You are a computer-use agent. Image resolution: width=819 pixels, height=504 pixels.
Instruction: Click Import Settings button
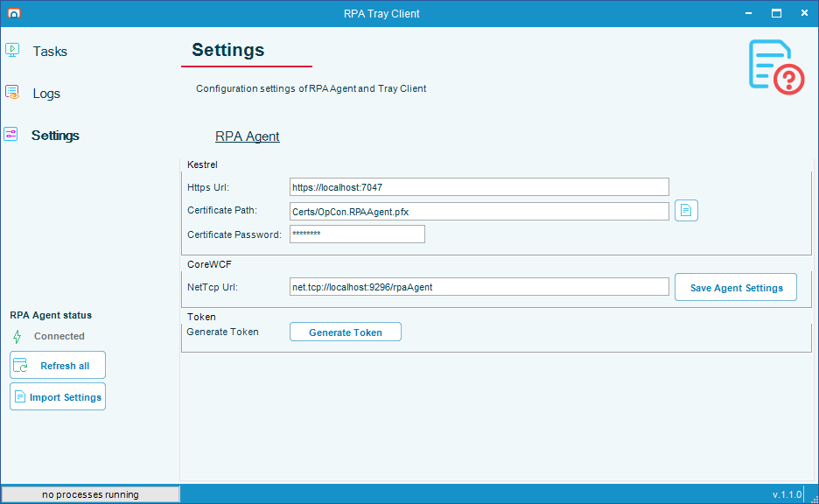point(58,396)
